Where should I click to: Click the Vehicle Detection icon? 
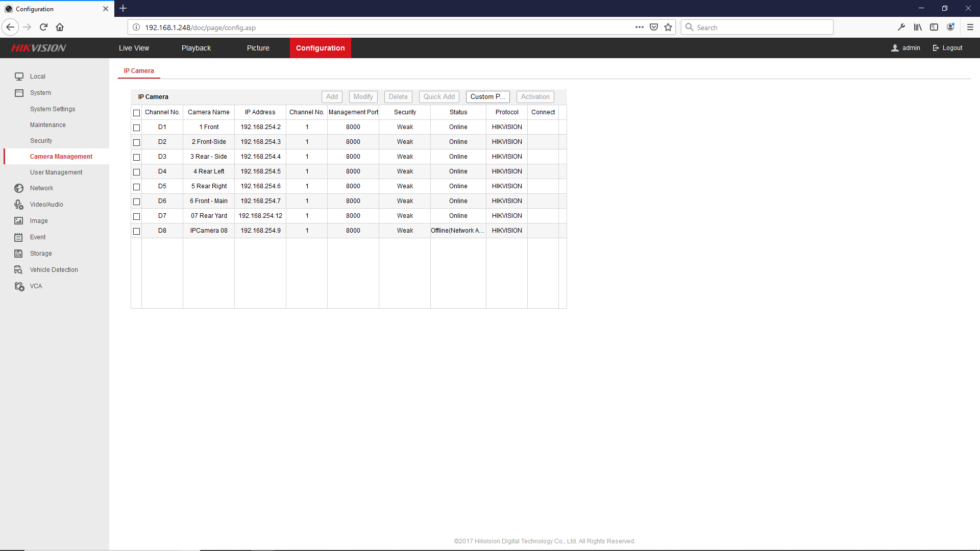19,270
